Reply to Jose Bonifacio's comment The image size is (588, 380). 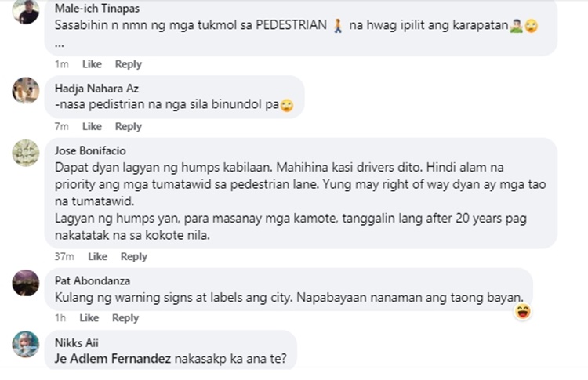133,257
